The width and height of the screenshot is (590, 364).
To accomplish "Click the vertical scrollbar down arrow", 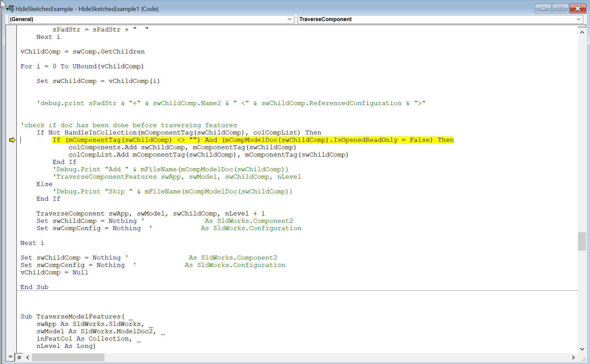I will [582, 349].
